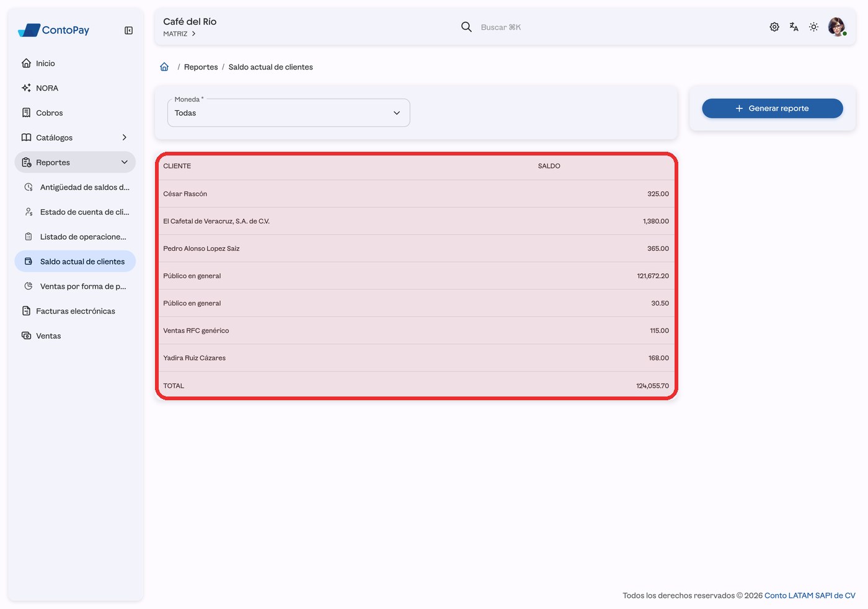The width and height of the screenshot is (868, 609).
Task: Click the ContoPay logo
Action: (x=54, y=30)
